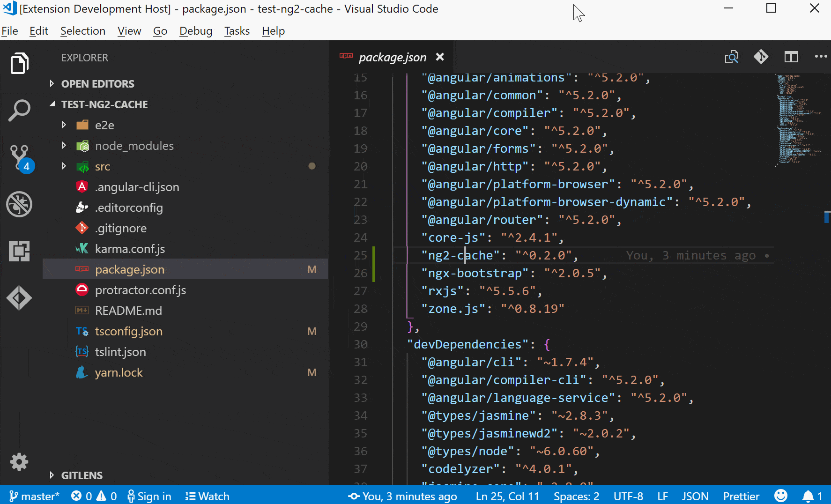
Task: Open notifications bell in status bar
Action: tap(813, 496)
